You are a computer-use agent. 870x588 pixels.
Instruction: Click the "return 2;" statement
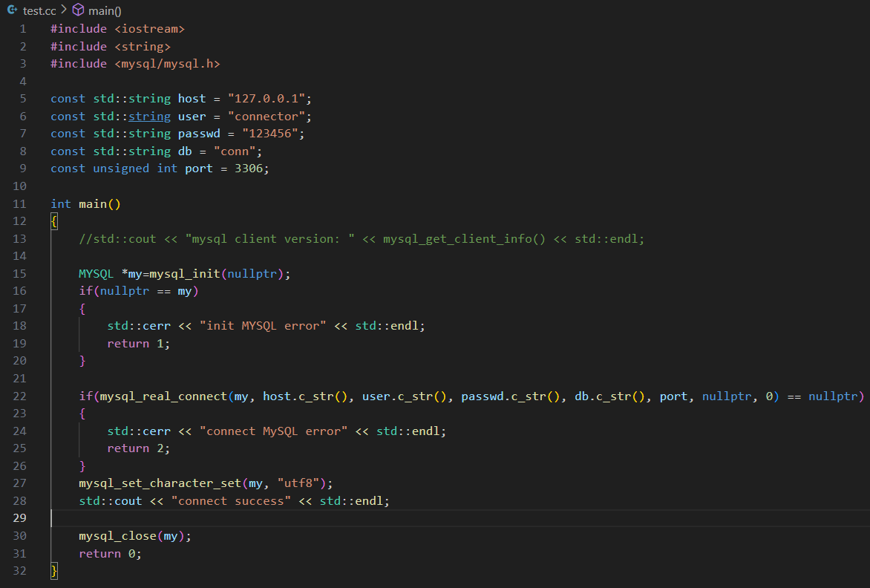pyautogui.click(x=139, y=448)
